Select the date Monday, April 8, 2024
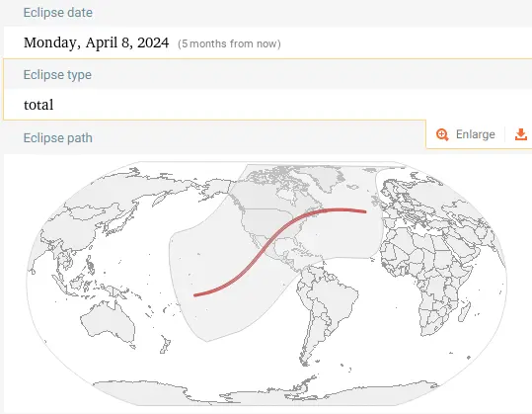Viewport: 532px width, 414px height. (x=96, y=42)
